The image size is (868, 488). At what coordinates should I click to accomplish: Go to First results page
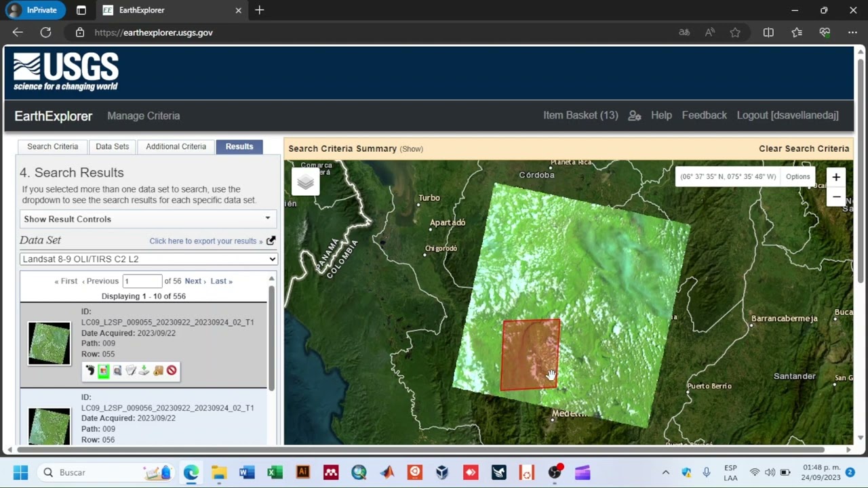tap(66, 281)
